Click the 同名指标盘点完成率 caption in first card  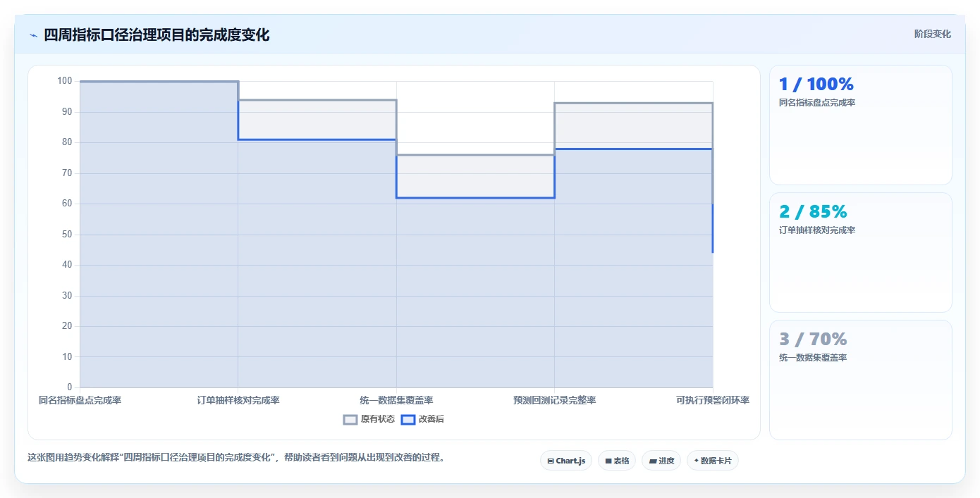click(x=817, y=103)
